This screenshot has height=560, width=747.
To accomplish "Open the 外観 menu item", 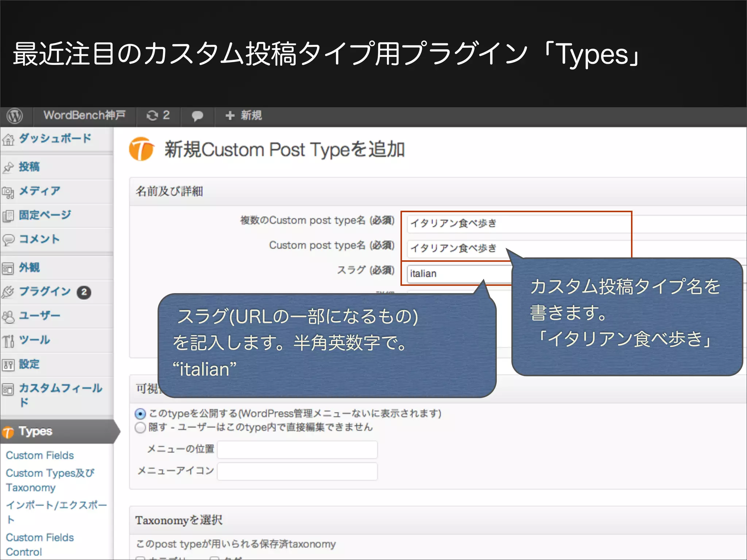I will point(29,268).
